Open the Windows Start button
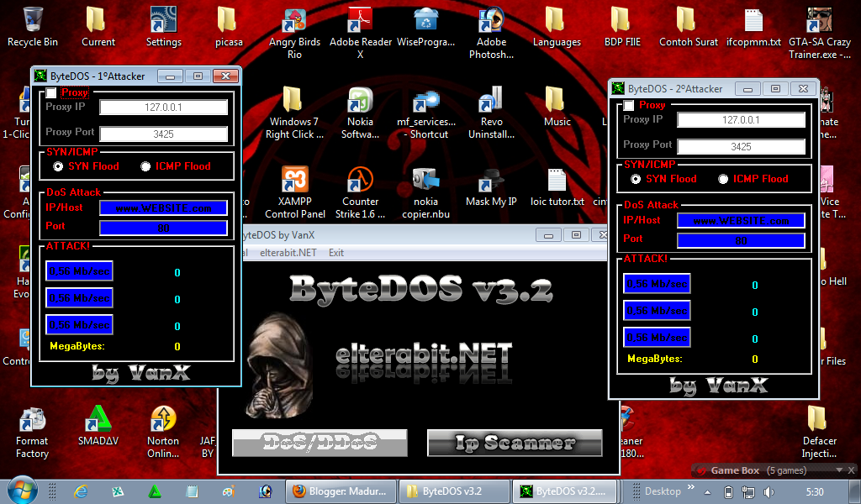The height and width of the screenshot is (504, 861). click(x=23, y=490)
